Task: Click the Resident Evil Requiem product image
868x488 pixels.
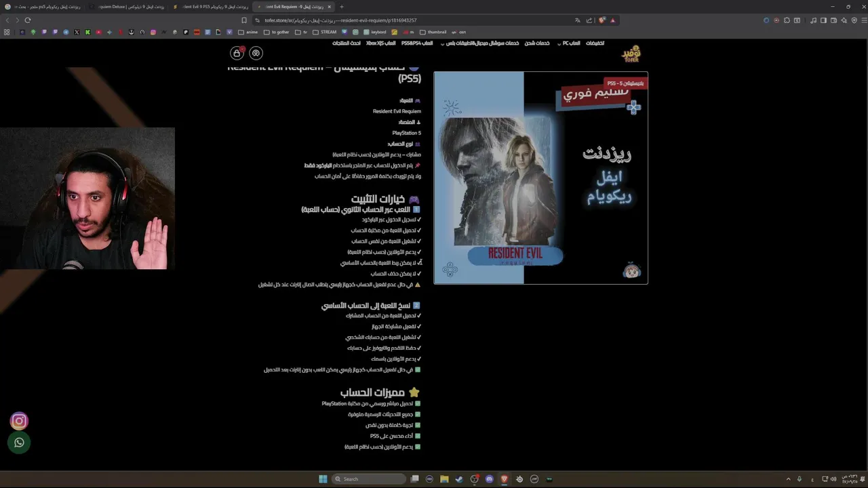Action: click(x=540, y=178)
